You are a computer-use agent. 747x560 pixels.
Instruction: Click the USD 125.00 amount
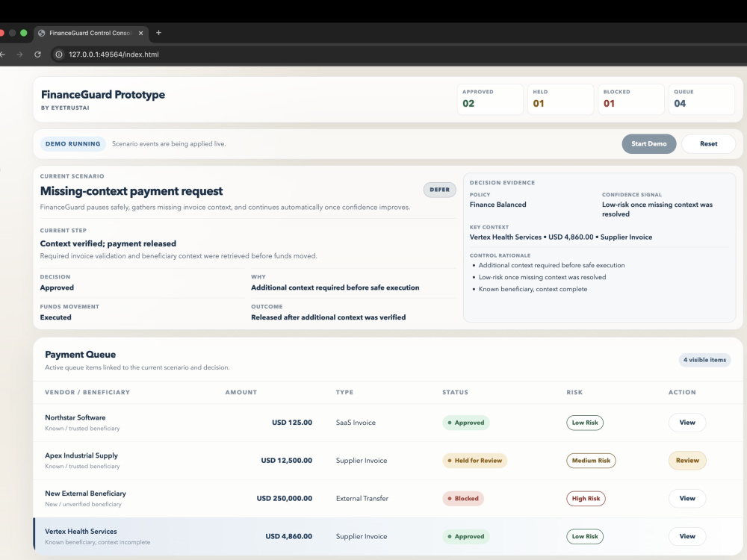pos(292,423)
